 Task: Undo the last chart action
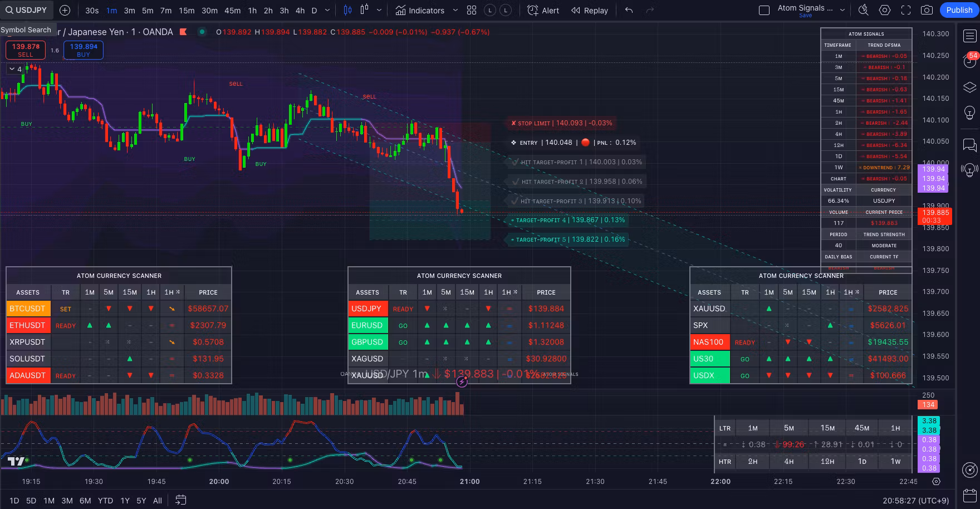tap(629, 10)
